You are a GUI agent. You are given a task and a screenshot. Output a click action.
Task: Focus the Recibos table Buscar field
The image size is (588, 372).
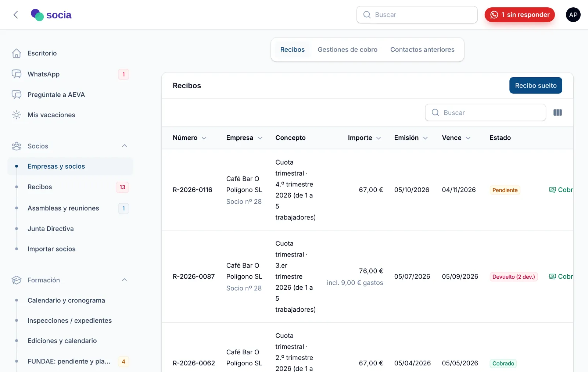485,112
